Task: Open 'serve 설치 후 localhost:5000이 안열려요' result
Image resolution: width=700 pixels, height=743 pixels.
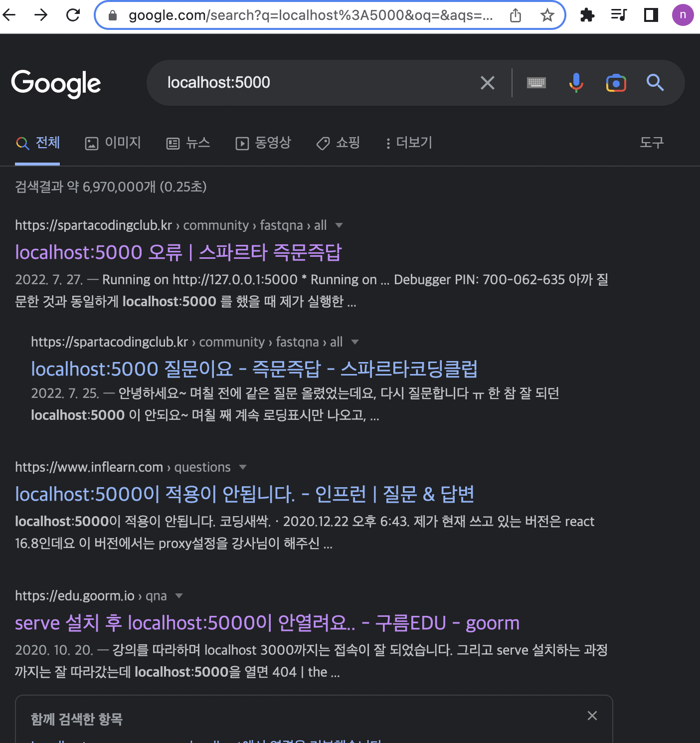Action: click(x=267, y=623)
